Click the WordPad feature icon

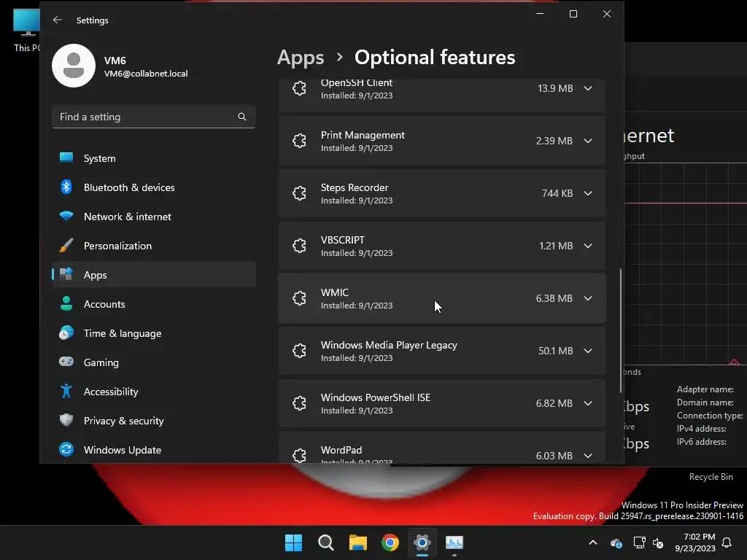click(299, 456)
